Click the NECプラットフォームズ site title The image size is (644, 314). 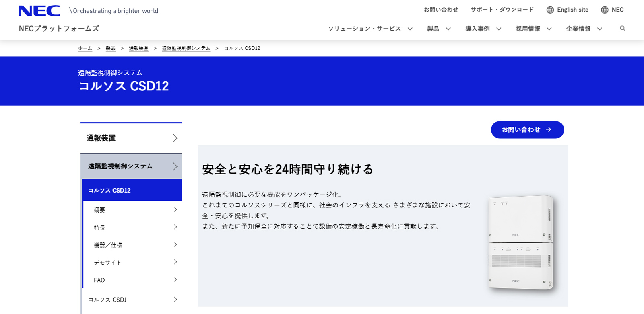click(59, 29)
